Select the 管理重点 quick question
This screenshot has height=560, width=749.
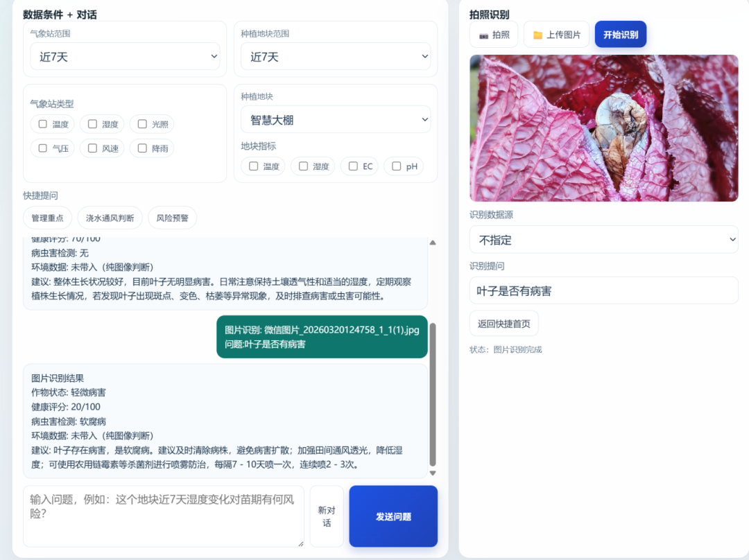(x=47, y=218)
